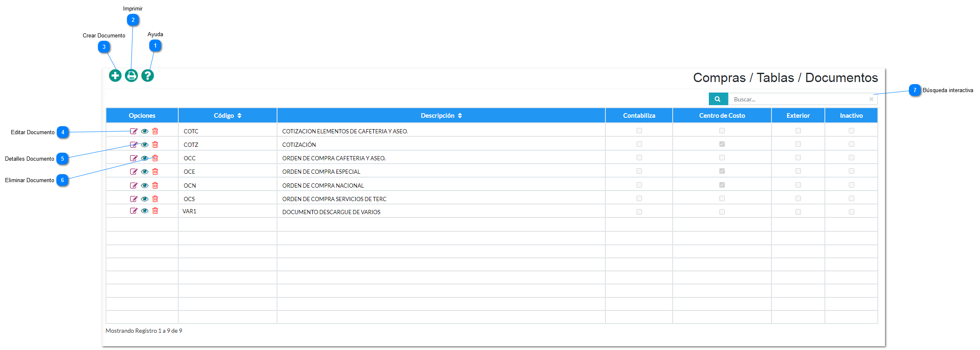This screenshot has width=980, height=350.
Task: Open Help with the question mark icon
Action: [148, 76]
